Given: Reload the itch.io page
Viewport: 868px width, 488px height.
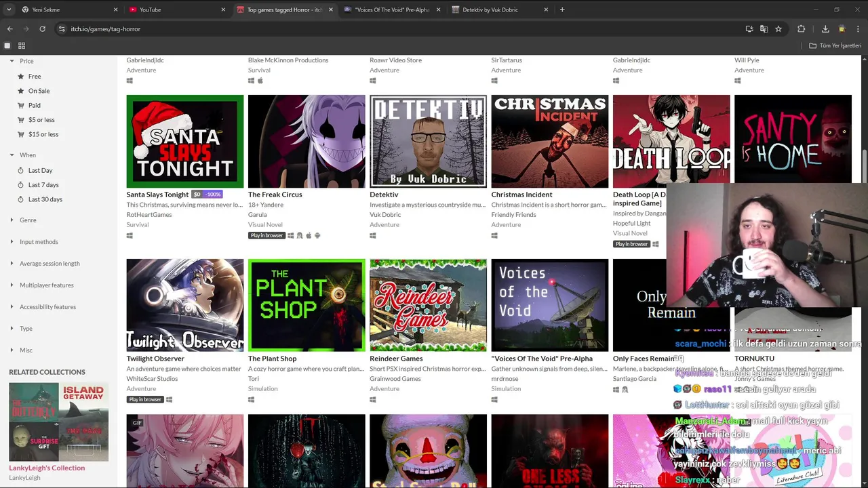Looking at the screenshot, I should coord(42,29).
